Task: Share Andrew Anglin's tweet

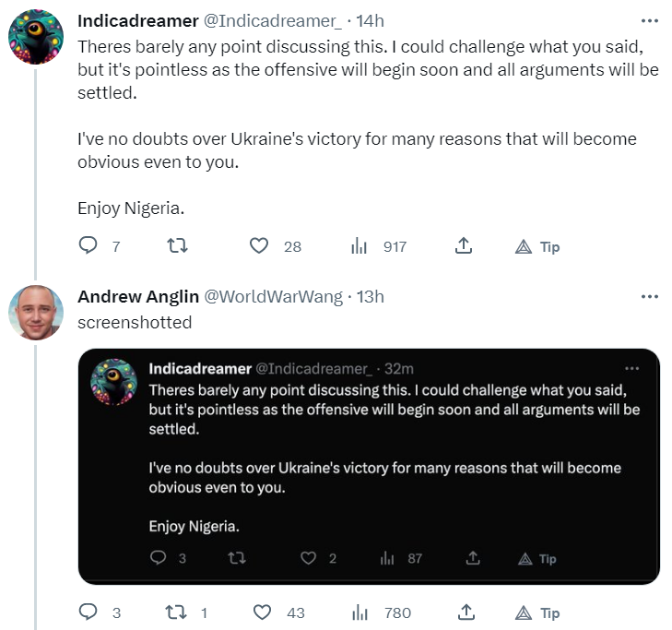Action: pos(466,612)
